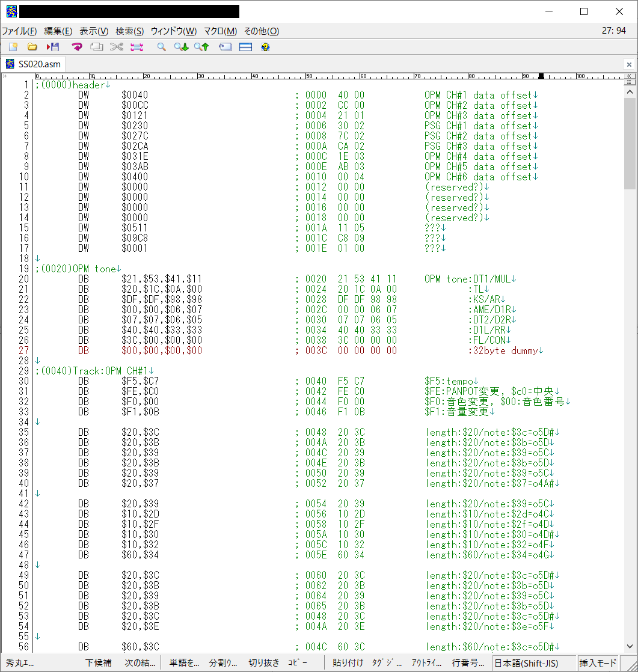Click the 下候補 function key button
Screen dimensions: 638x672
99,662
